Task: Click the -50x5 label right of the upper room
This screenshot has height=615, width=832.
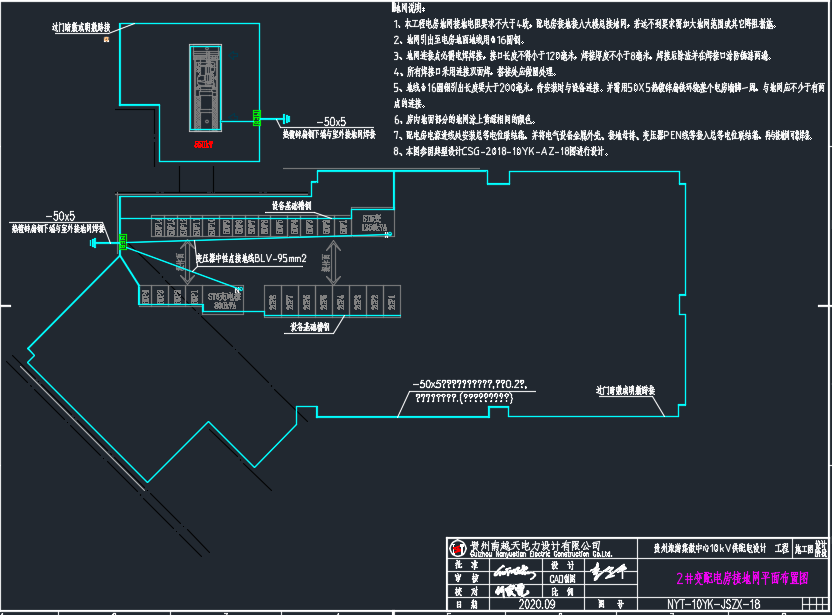Action: [x=331, y=122]
